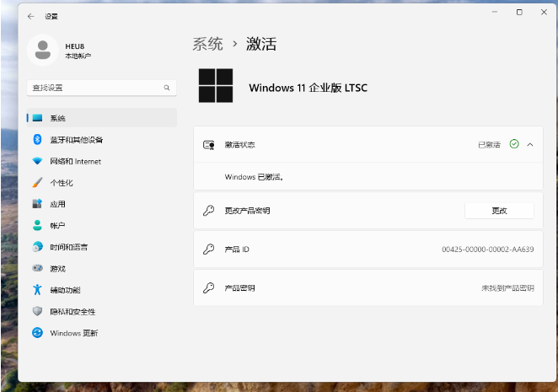The image size is (558, 392).
Task: Select the 个性化 paintbrush icon
Action: (37, 182)
